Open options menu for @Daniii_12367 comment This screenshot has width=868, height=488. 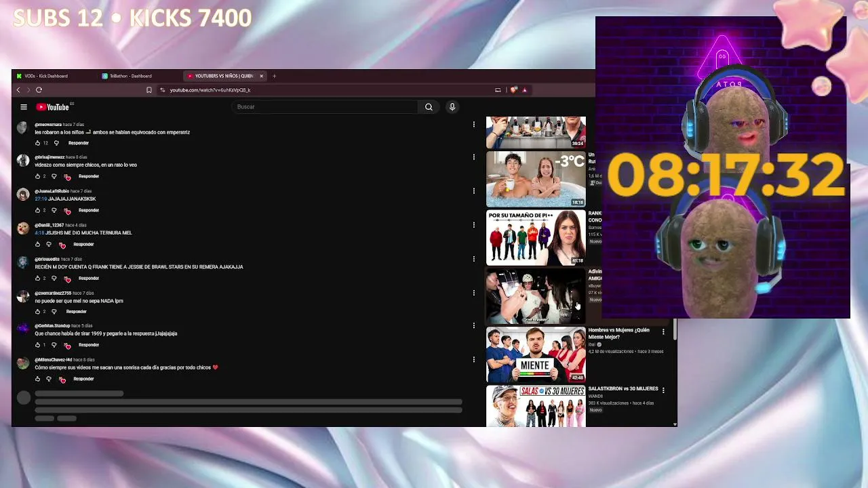pos(473,224)
